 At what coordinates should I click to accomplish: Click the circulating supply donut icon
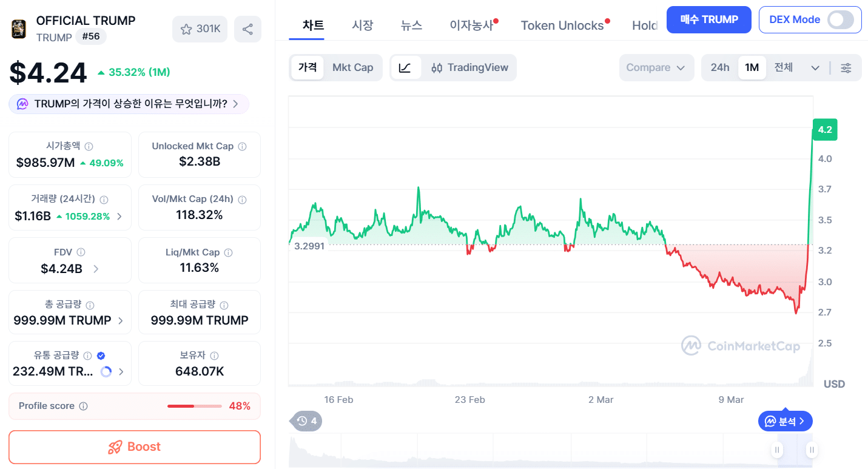pyautogui.click(x=106, y=372)
